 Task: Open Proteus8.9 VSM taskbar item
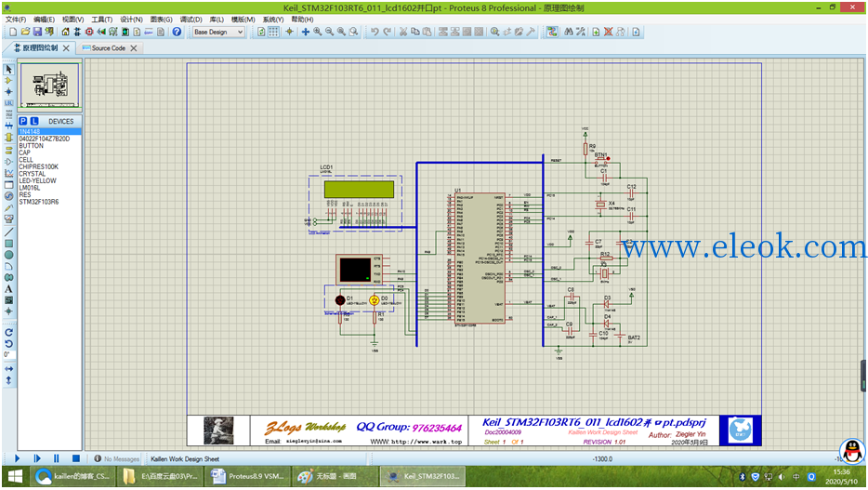point(246,476)
